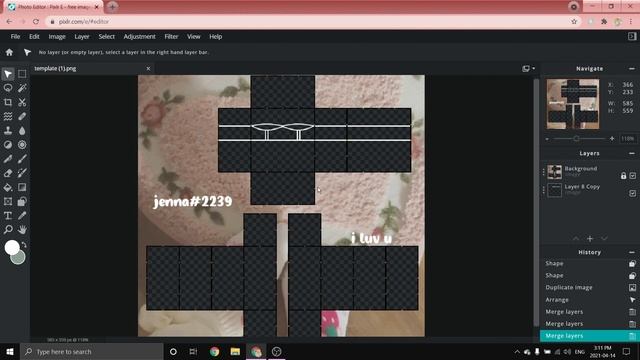The height and width of the screenshot is (360, 640).
Task: Zoom in with navigator plus button
Action: pyautogui.click(x=612, y=139)
